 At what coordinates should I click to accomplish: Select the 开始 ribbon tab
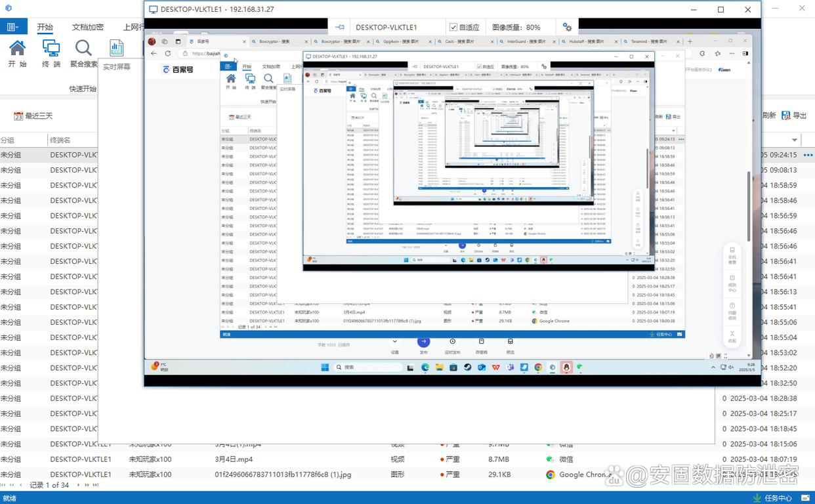click(45, 27)
